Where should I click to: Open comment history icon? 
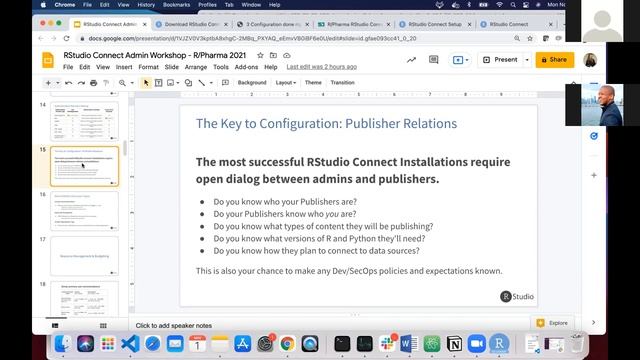433,60
